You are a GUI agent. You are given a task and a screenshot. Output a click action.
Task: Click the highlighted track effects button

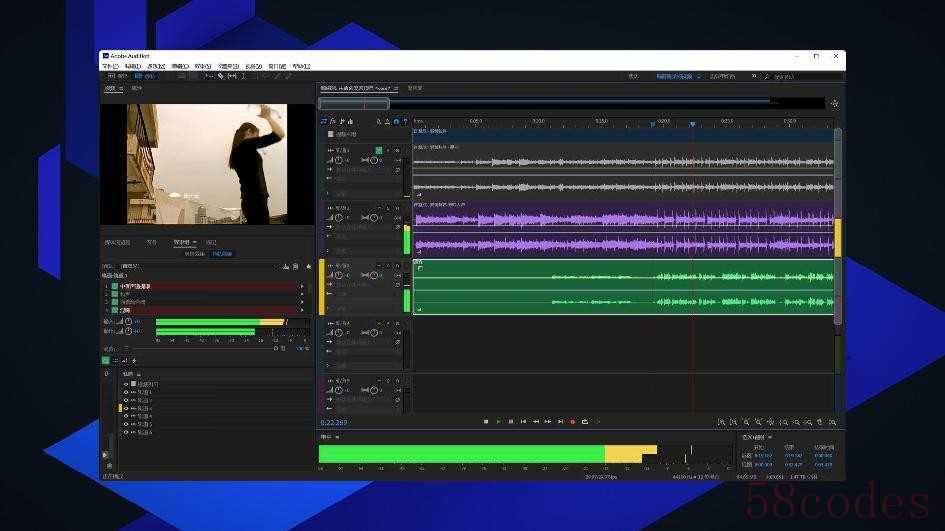[x=378, y=150]
